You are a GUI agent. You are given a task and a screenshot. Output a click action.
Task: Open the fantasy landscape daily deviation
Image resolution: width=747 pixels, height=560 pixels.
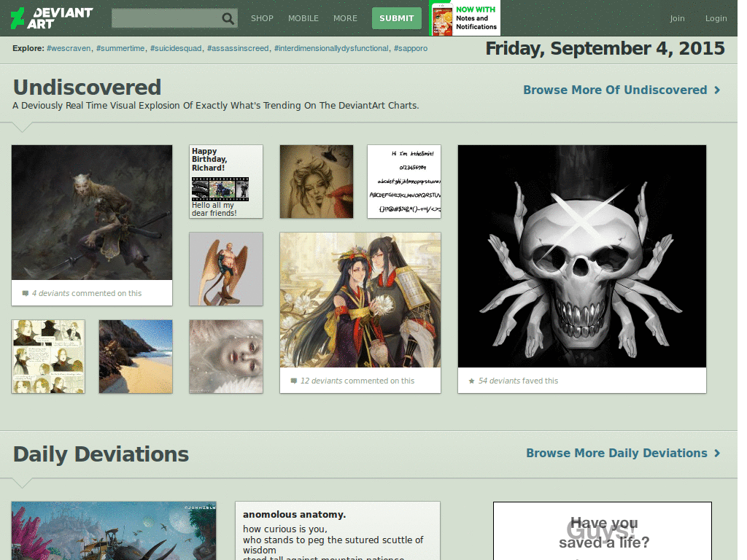(x=114, y=531)
